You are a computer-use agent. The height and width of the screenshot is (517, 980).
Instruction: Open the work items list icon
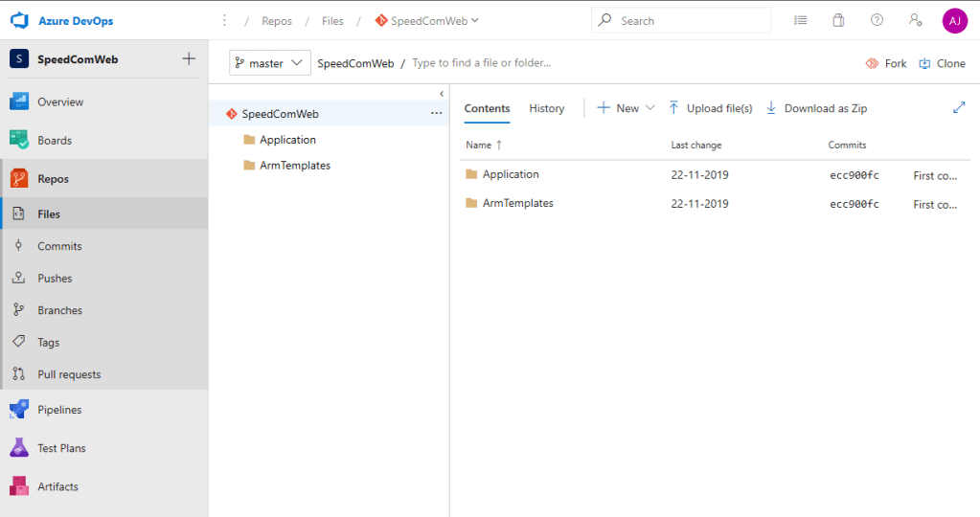(801, 20)
